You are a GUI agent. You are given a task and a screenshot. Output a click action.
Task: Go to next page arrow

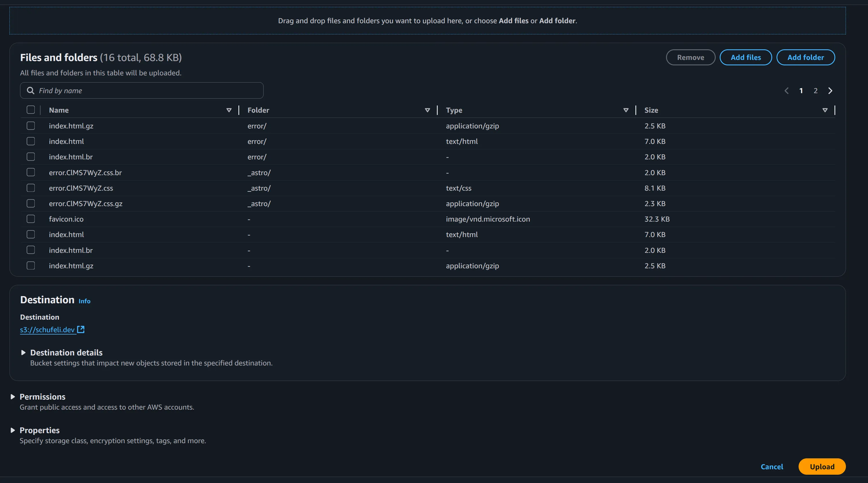(x=830, y=91)
